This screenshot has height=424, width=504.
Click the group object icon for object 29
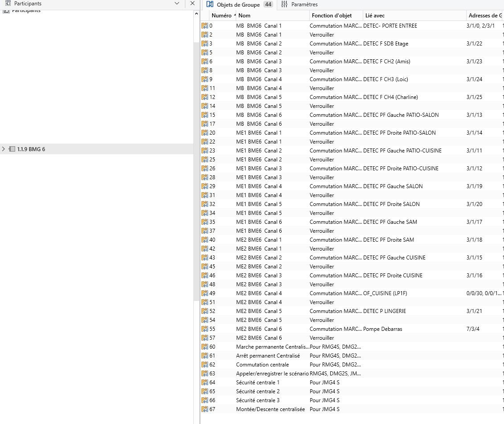pos(205,186)
